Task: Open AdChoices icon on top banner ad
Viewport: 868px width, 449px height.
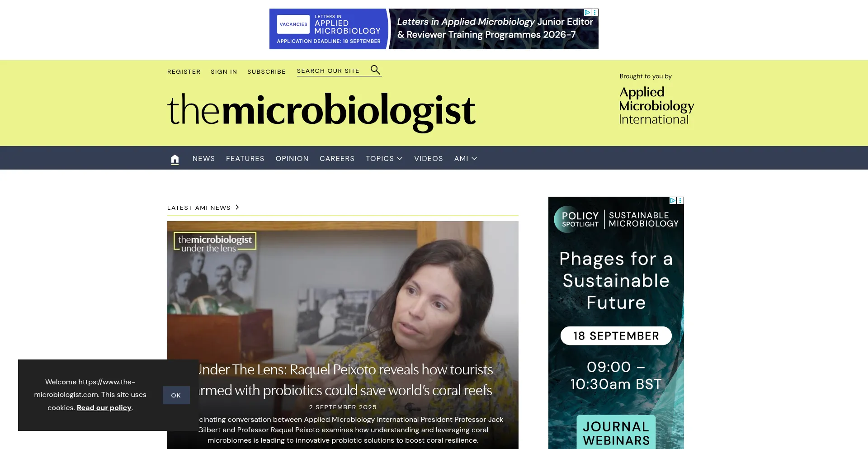Action: point(587,12)
